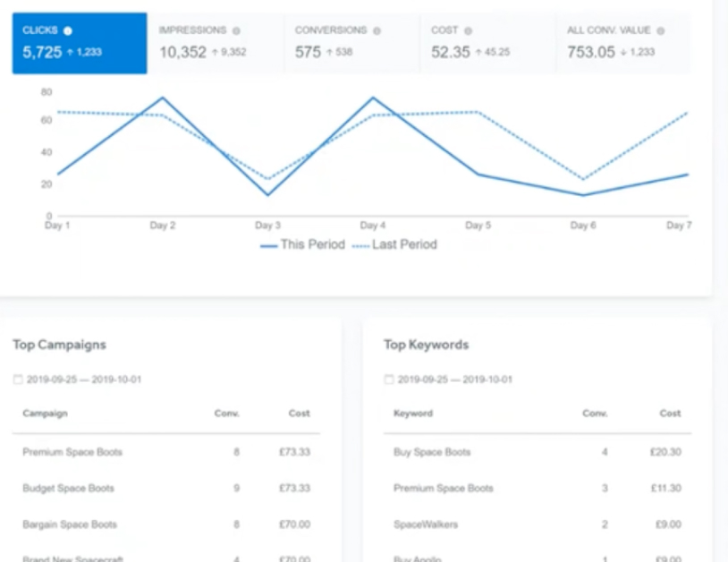Click the Day 4 peak on the This Period line
Image resolution: width=728 pixels, height=562 pixels.
click(x=372, y=98)
